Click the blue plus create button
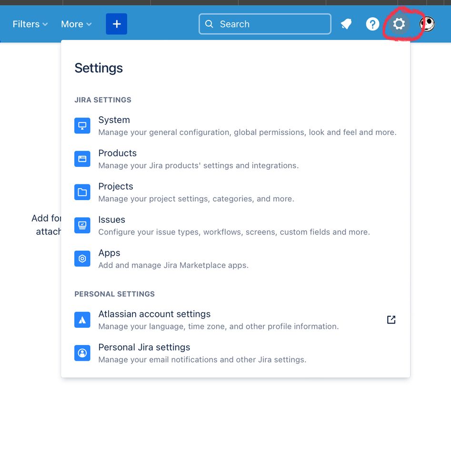This screenshot has width=451, height=476. pyautogui.click(x=117, y=24)
